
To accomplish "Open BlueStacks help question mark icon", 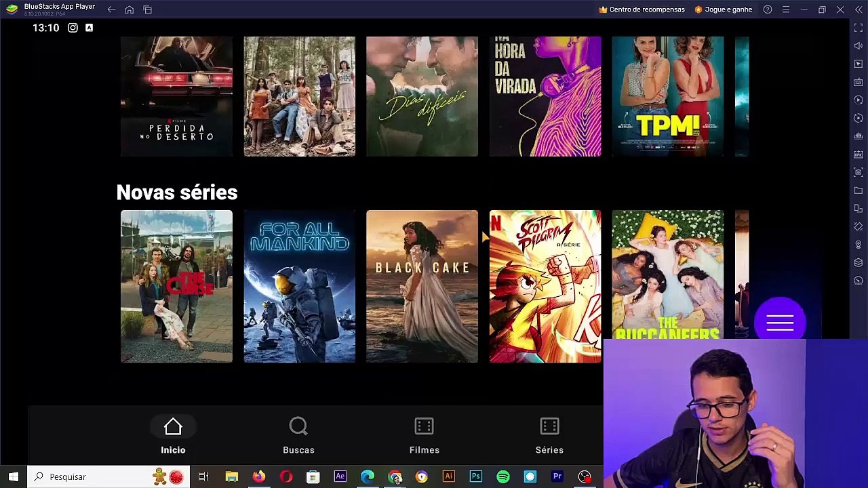I will click(x=768, y=9).
